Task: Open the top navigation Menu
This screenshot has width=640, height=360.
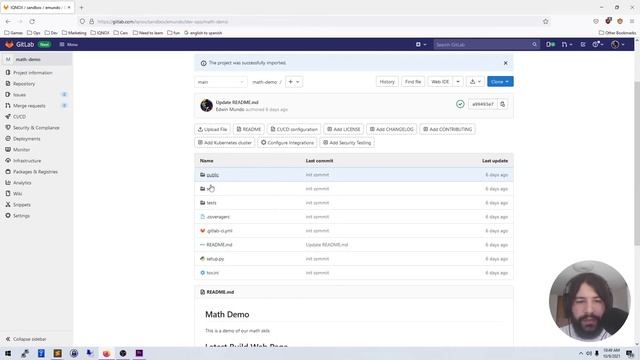Action: coord(69,44)
